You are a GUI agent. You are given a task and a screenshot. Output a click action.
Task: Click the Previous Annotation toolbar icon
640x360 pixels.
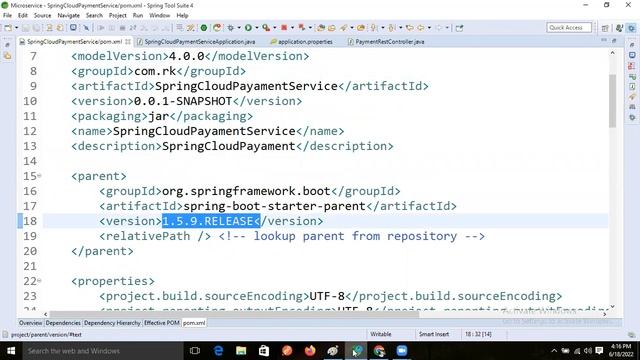[392, 28]
